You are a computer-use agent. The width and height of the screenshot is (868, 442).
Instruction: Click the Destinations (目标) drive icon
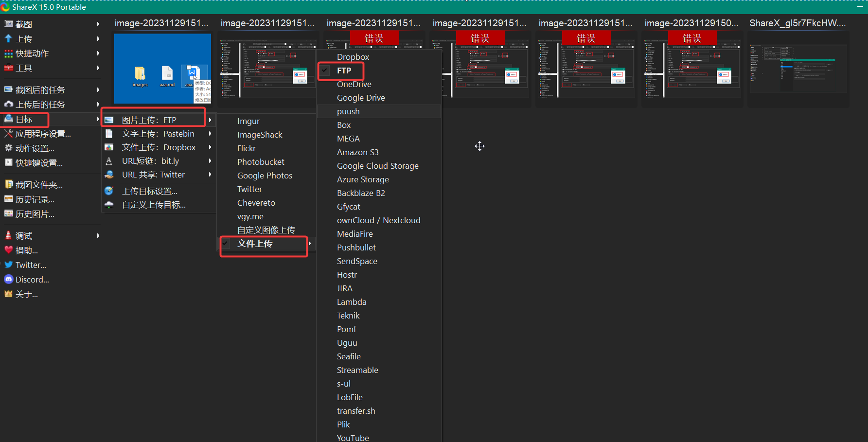8,119
